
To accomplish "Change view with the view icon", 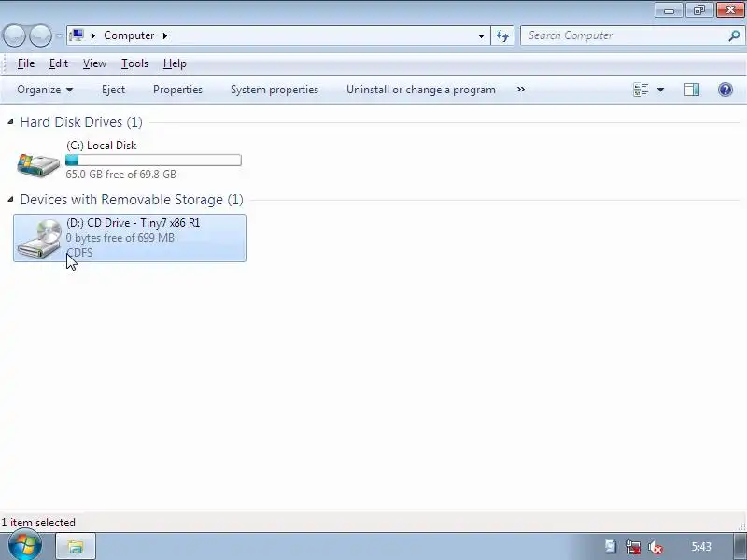I will coord(641,90).
